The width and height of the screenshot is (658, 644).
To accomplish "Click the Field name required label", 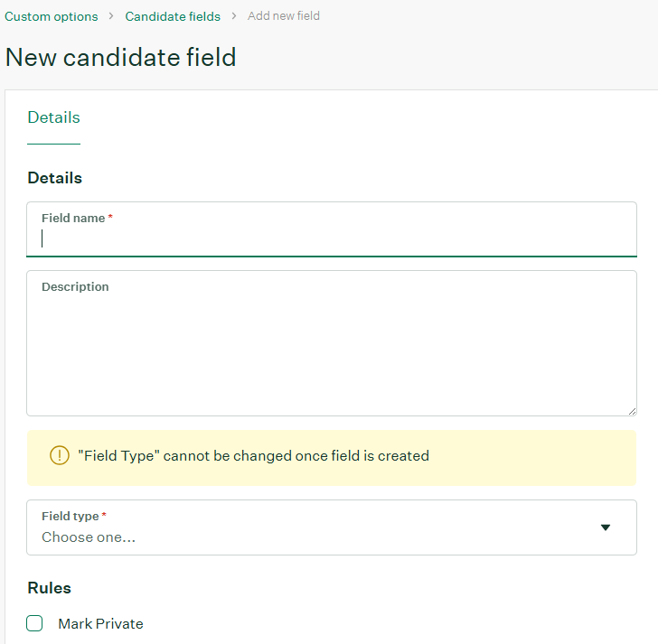I will [x=74, y=219].
